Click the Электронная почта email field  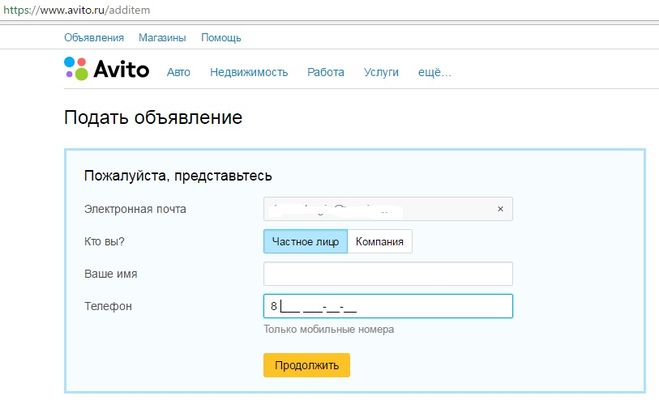(380, 210)
